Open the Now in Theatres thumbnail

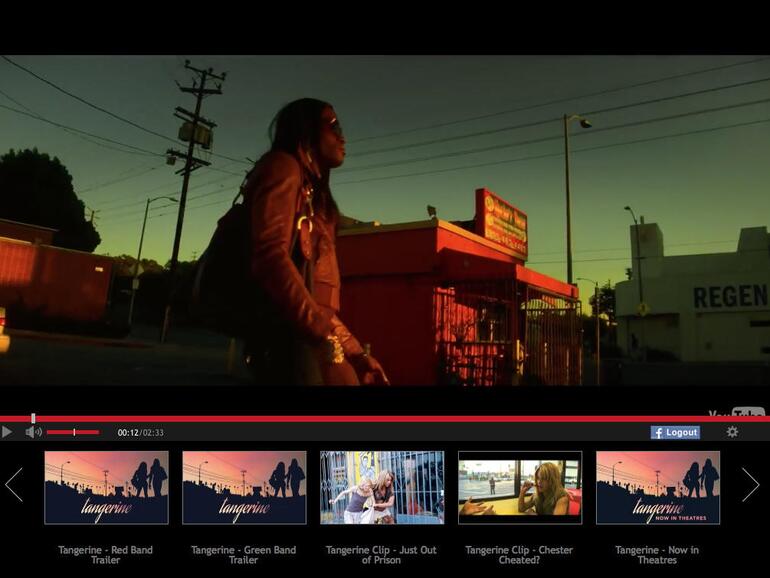coord(658,488)
